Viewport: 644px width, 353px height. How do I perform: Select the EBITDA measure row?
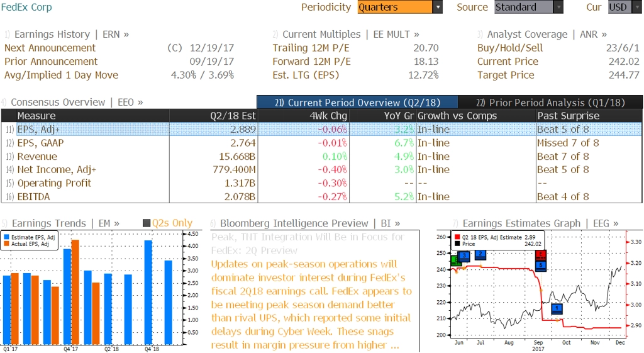point(321,196)
